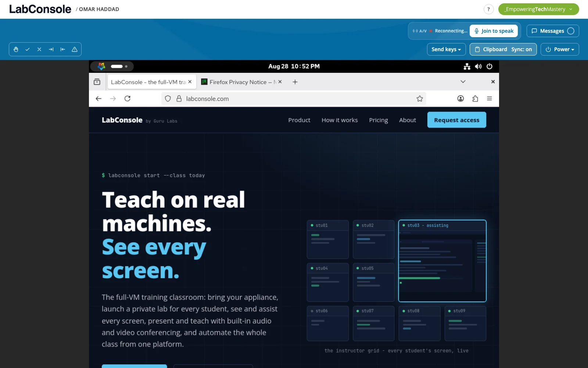Click the network icon in the VM top bar
This screenshot has width=588, height=368.
(x=467, y=67)
